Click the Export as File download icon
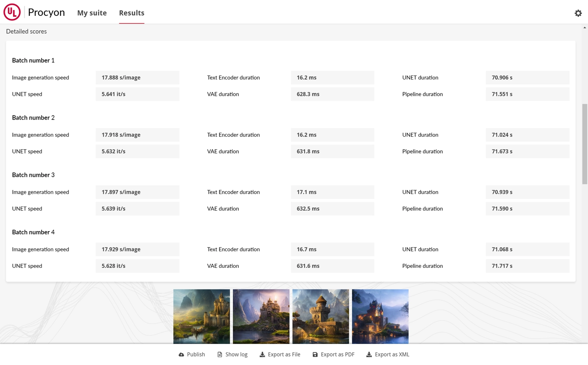Screen dimensions: 588x365 coord(262,354)
